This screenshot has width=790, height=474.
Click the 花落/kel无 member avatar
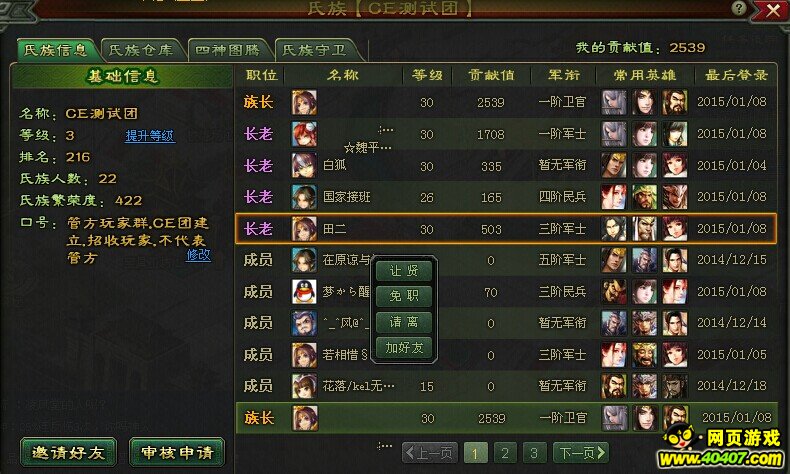point(304,386)
